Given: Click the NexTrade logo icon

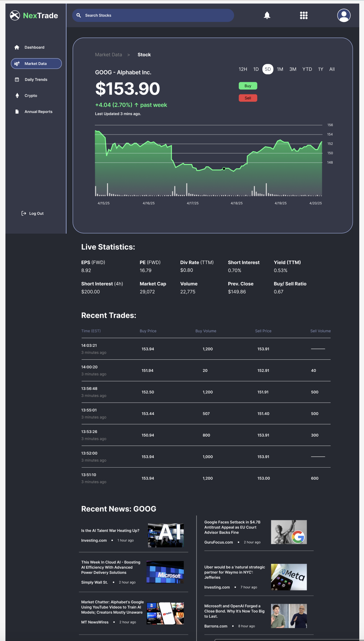Looking at the screenshot, I should point(15,16).
